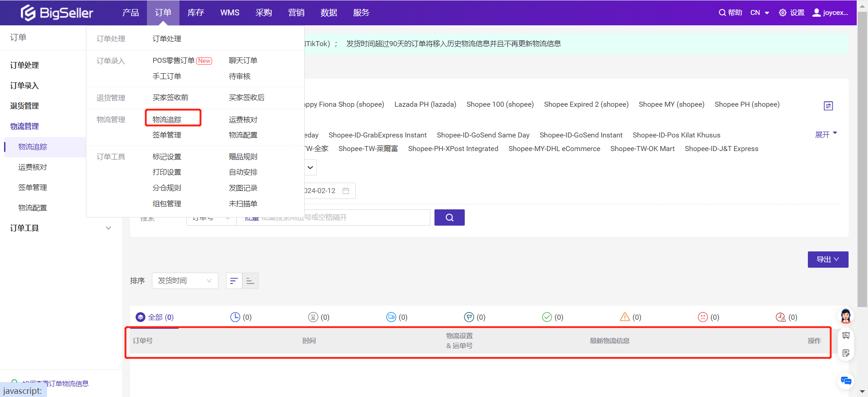Viewport: 868px width, 397px height.
Task: Choose 聊天订单 in the dropdown menu
Action: (243, 60)
